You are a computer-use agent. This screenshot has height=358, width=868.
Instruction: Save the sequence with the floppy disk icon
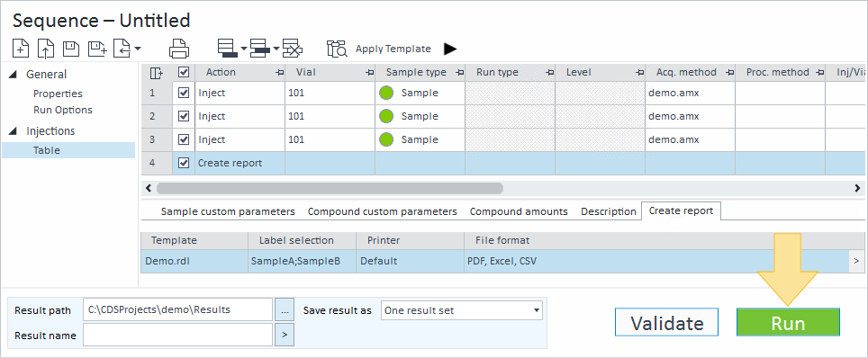[x=71, y=49]
